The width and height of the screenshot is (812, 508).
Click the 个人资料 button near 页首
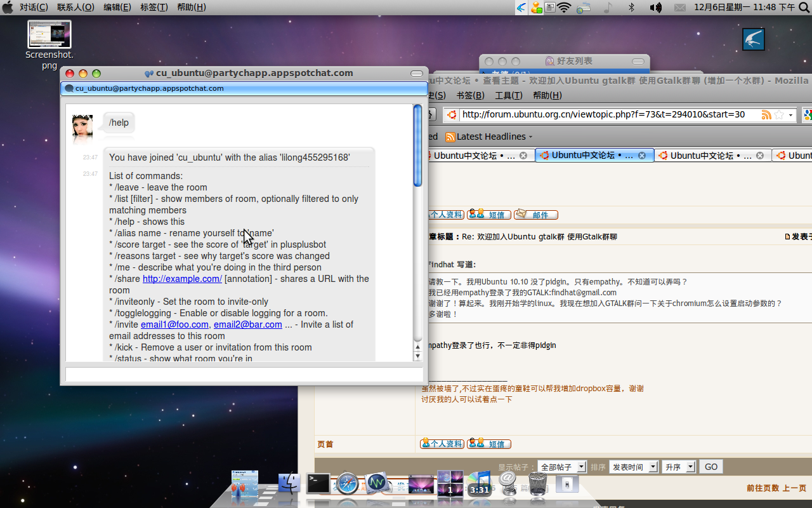pos(442,444)
